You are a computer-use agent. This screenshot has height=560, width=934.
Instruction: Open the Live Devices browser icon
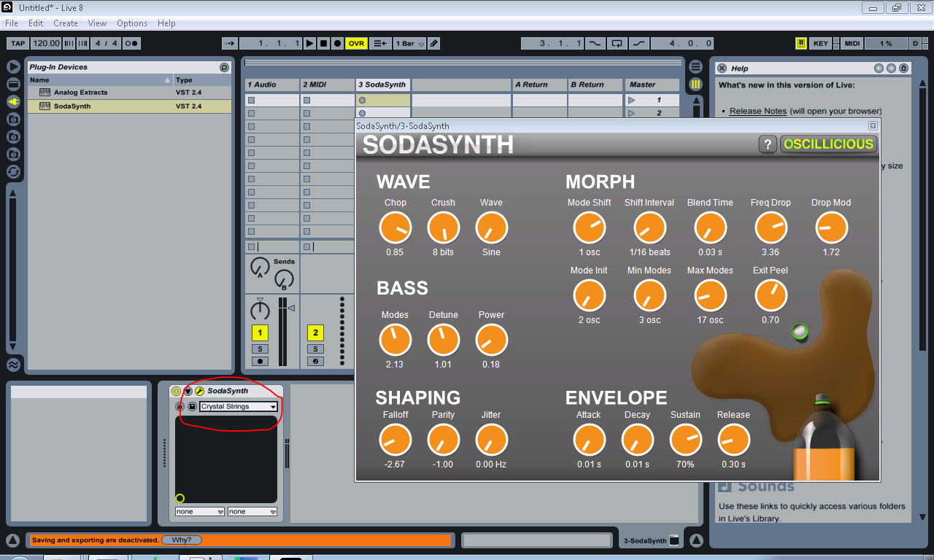pos(13,84)
